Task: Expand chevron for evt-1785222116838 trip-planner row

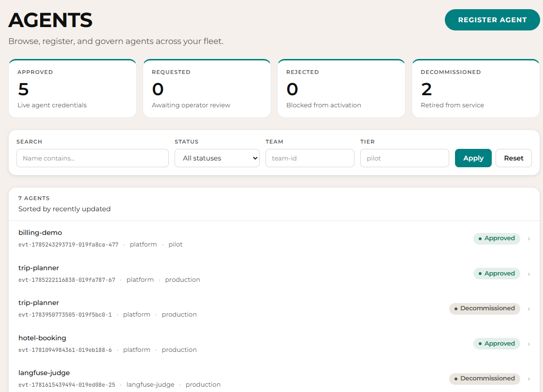Action: (x=529, y=274)
